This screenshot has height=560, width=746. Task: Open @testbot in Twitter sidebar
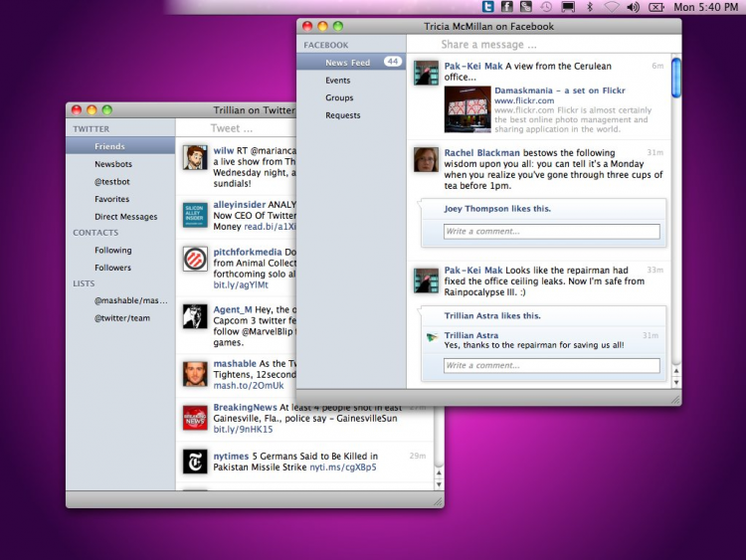point(120,181)
